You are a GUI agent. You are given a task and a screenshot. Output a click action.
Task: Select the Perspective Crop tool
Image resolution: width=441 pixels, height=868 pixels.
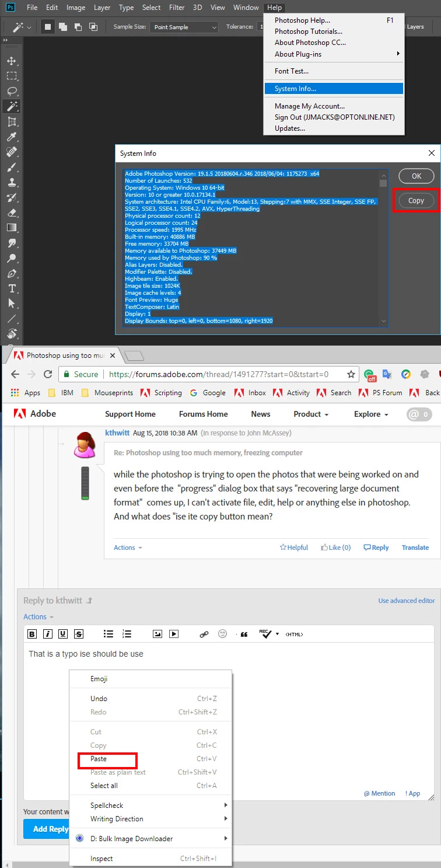tap(12, 122)
